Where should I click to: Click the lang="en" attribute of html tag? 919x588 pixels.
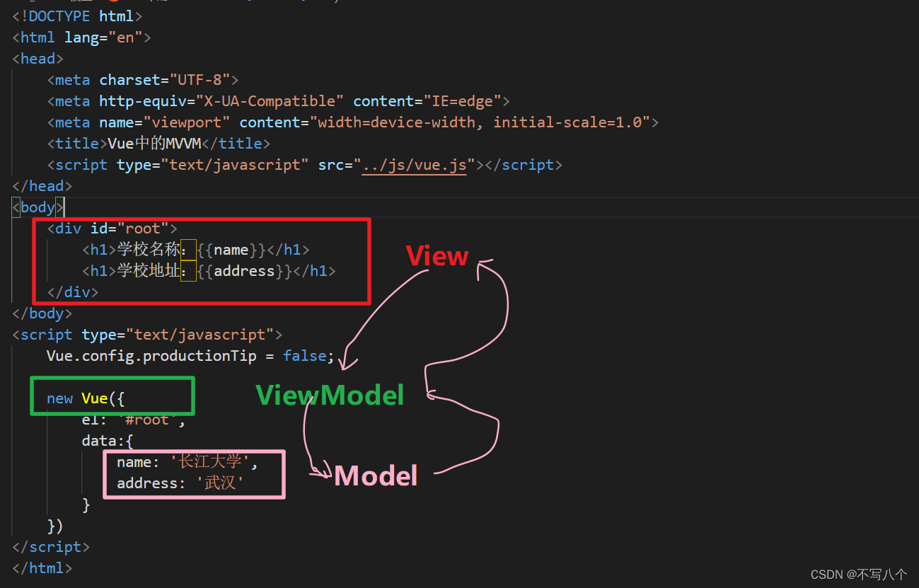(103, 38)
